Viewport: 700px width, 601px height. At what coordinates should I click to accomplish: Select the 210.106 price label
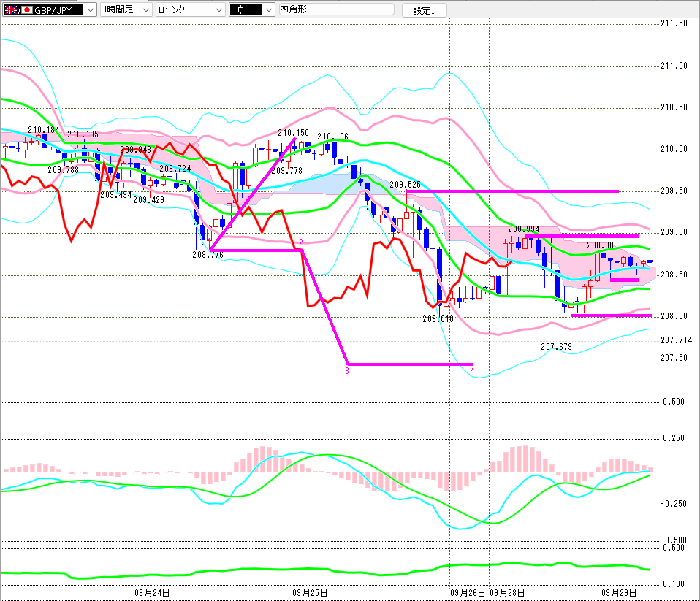point(333,137)
